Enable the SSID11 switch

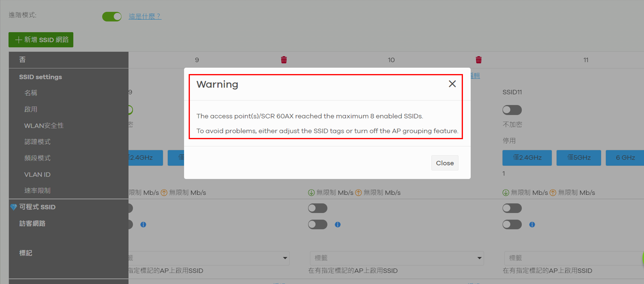512,110
